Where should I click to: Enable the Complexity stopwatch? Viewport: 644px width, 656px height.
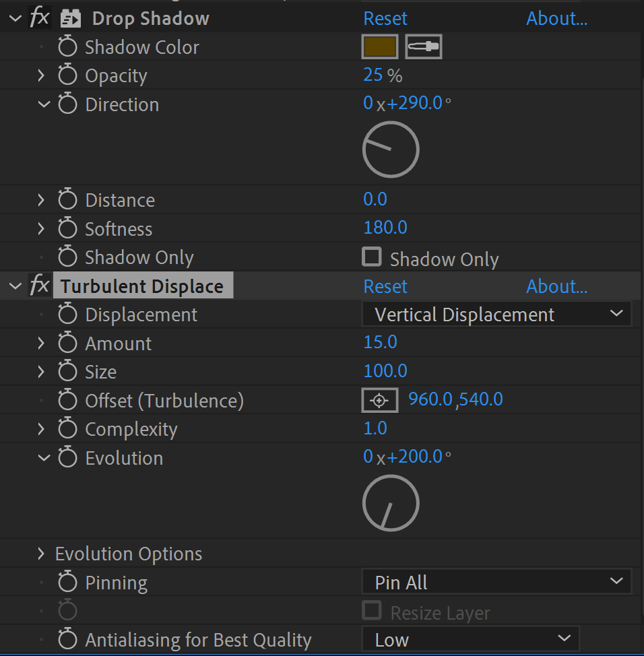67,429
